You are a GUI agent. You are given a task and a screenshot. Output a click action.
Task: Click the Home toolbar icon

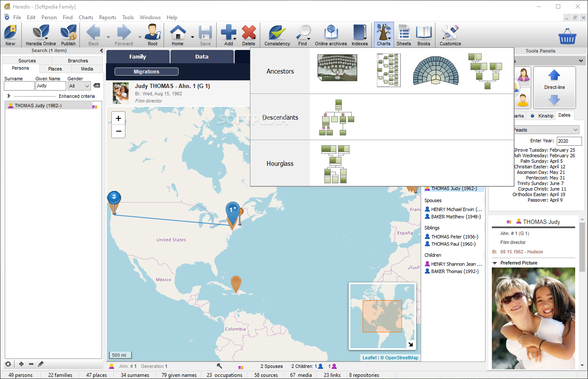coord(177,35)
